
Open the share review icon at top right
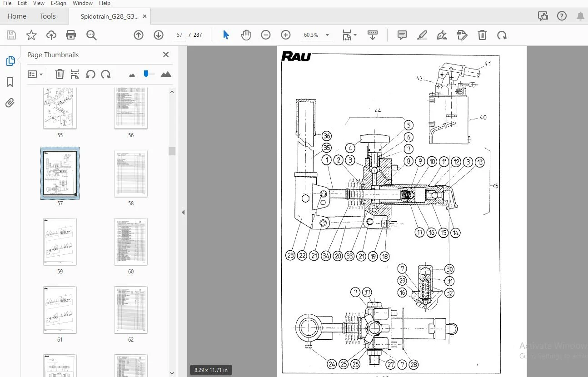point(543,16)
